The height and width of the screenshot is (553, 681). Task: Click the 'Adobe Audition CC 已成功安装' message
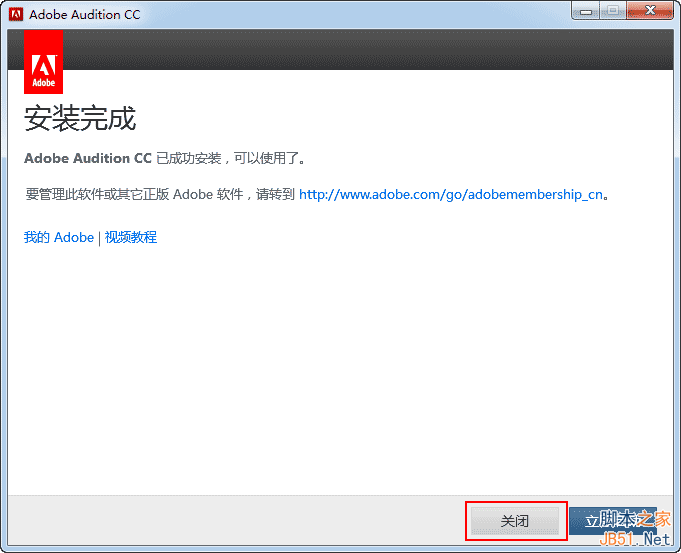(x=165, y=158)
